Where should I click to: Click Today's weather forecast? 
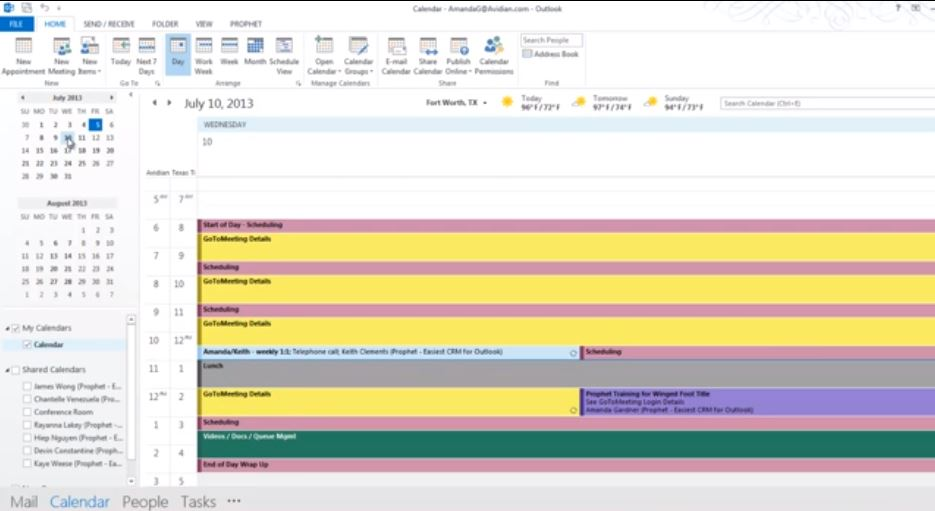531,103
